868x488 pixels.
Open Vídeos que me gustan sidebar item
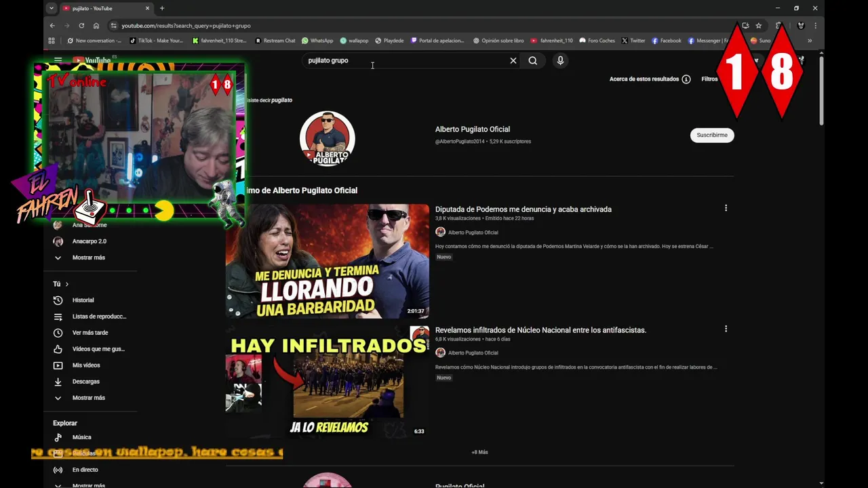[90, 349]
